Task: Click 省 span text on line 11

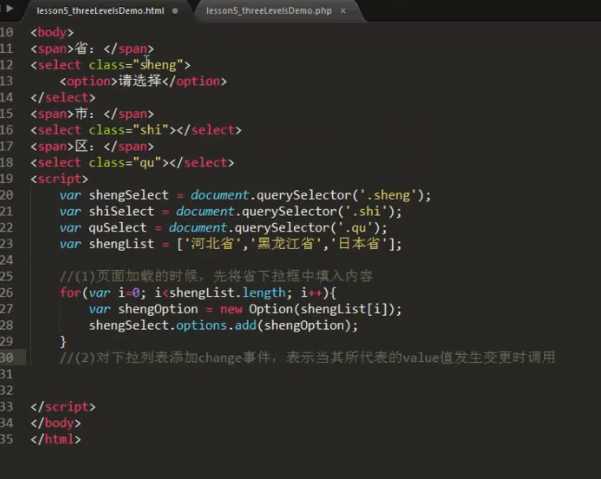Action: click(x=81, y=49)
